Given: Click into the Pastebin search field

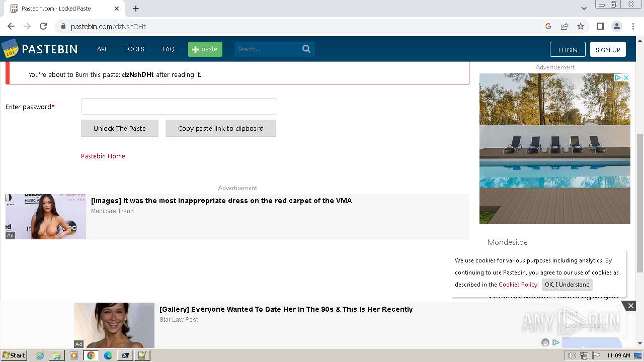Looking at the screenshot, I should (x=267, y=49).
